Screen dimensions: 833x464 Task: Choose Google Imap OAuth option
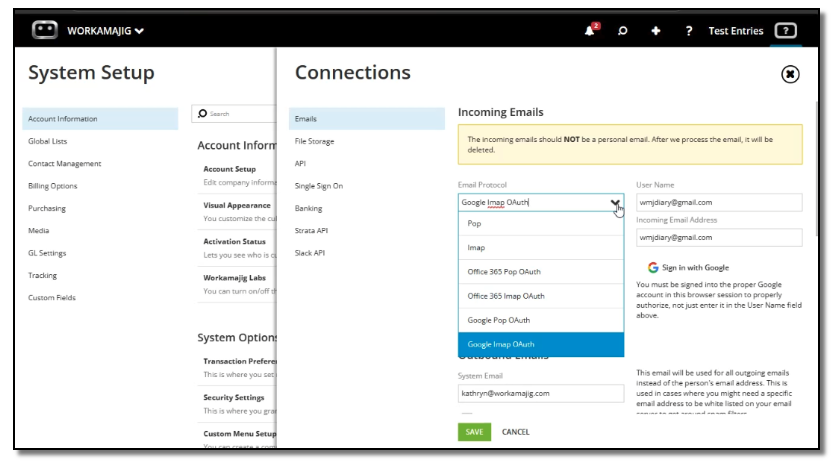pos(541,344)
